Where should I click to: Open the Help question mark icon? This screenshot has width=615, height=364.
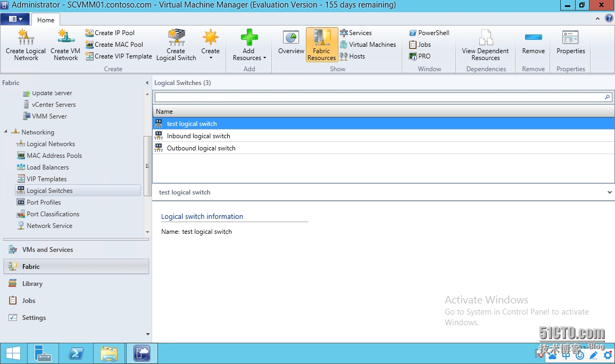tap(609, 19)
